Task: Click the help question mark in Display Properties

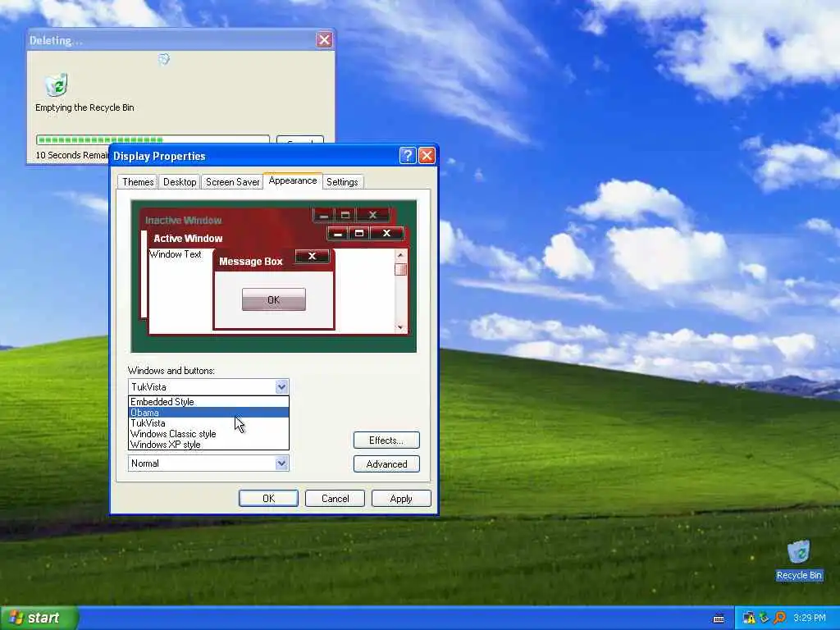Action: click(x=407, y=156)
